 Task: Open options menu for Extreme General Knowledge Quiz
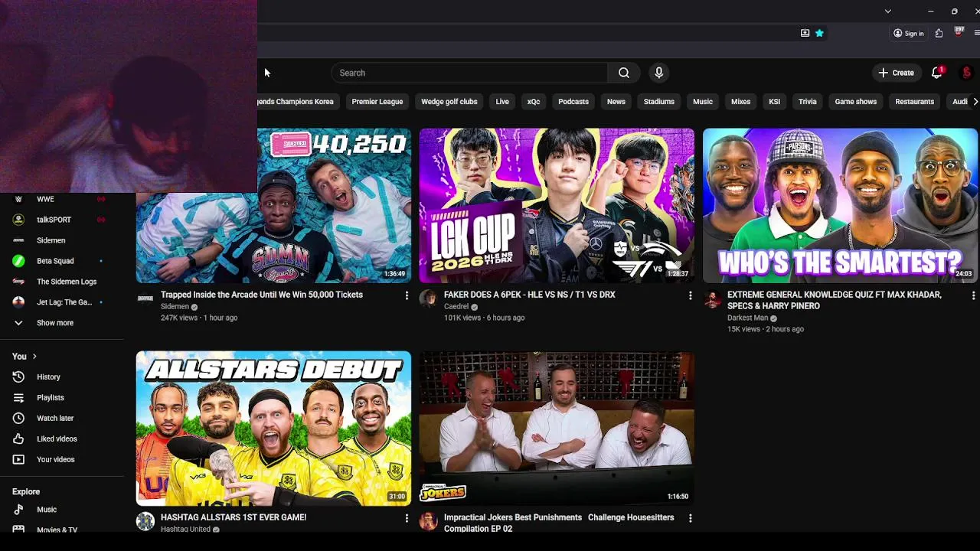(973, 295)
